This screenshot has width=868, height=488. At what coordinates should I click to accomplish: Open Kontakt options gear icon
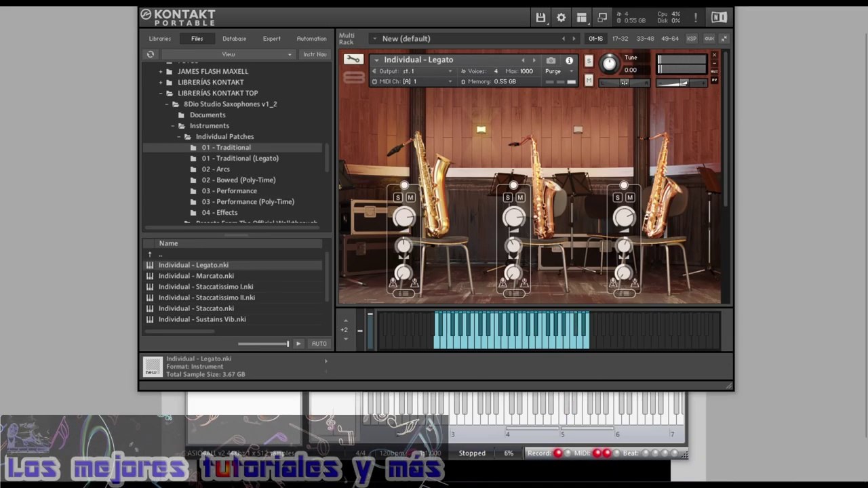(561, 18)
